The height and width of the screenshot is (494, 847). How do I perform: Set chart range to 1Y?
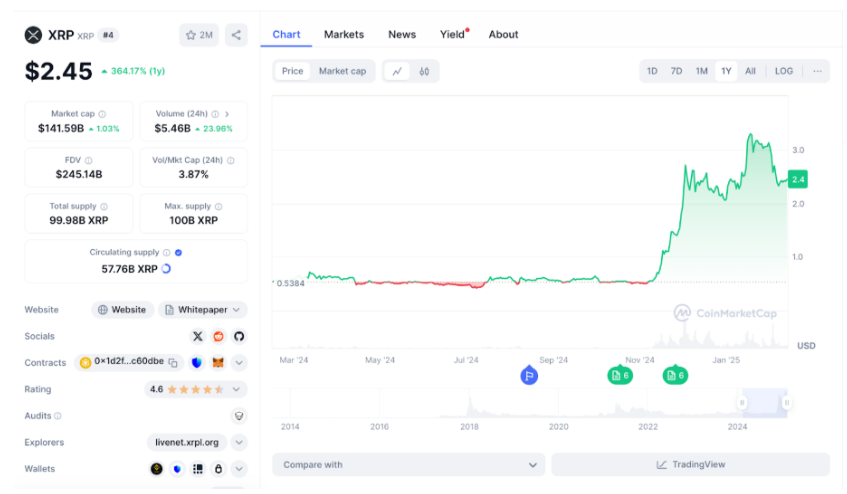pyautogui.click(x=726, y=71)
